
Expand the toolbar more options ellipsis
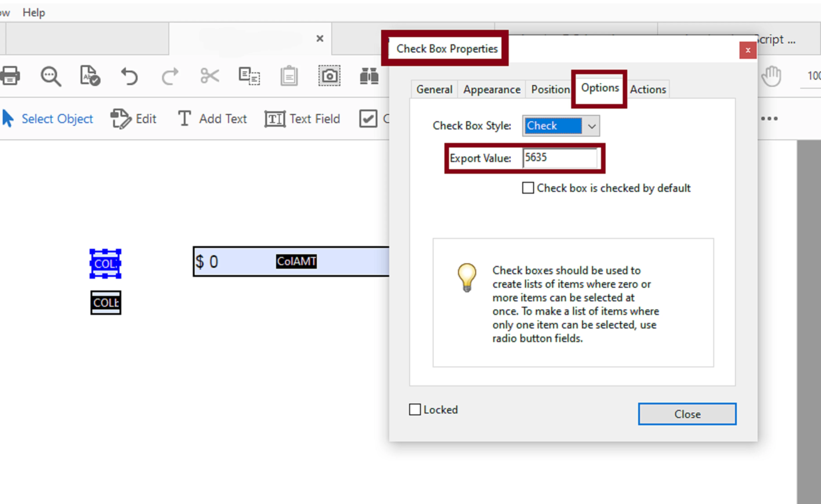[769, 119]
